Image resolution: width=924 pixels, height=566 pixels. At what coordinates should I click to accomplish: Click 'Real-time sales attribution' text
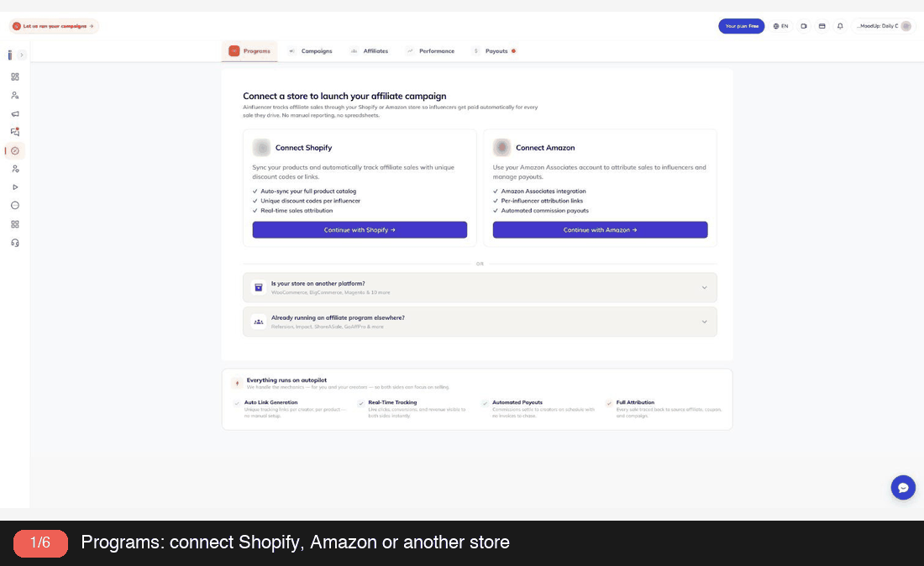click(x=297, y=210)
